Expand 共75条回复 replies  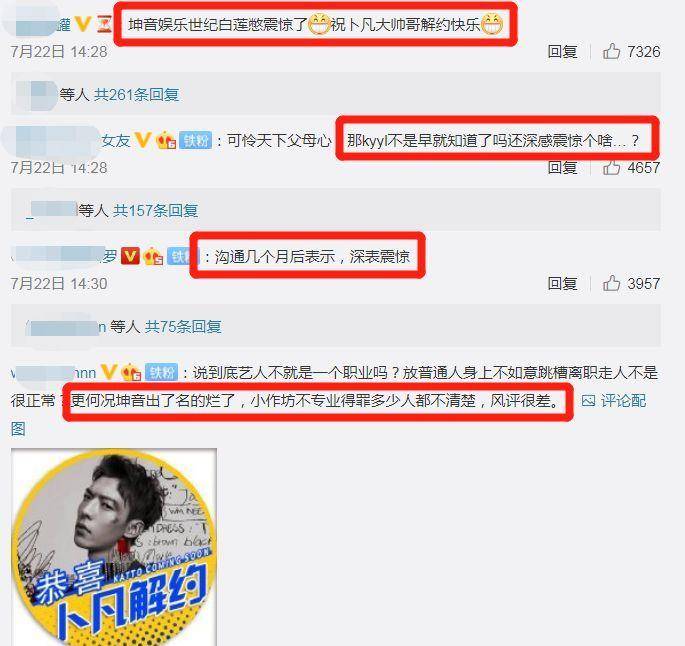point(183,326)
